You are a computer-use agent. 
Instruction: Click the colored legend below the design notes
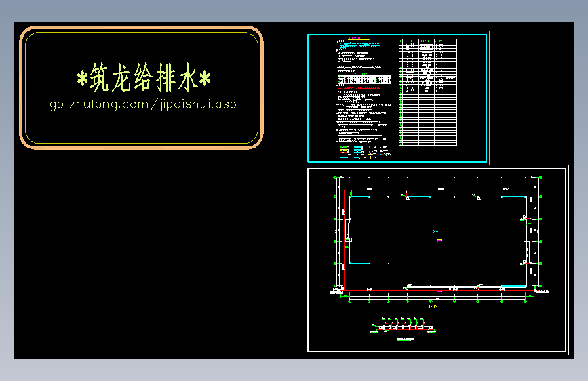point(366,153)
